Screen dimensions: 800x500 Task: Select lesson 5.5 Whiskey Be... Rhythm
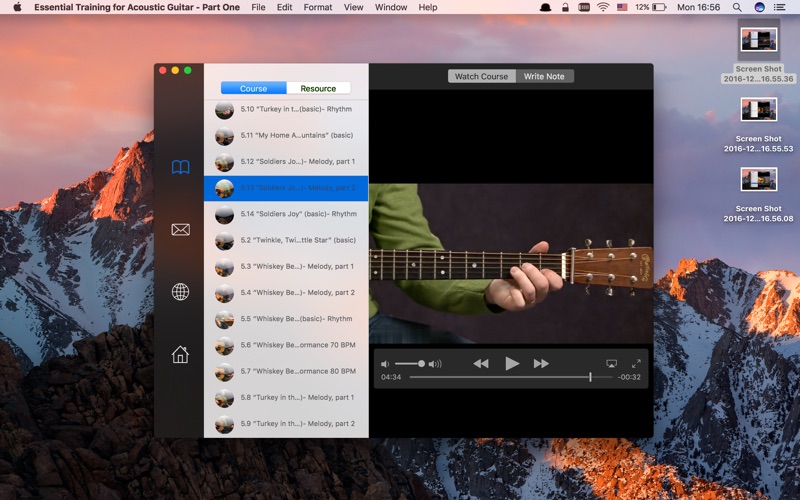click(286, 318)
